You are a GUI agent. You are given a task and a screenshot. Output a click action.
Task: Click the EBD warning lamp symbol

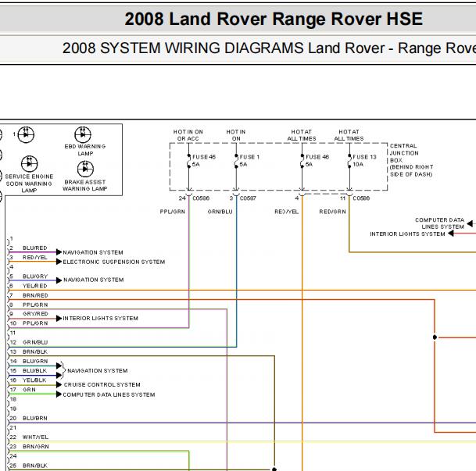[83, 134]
